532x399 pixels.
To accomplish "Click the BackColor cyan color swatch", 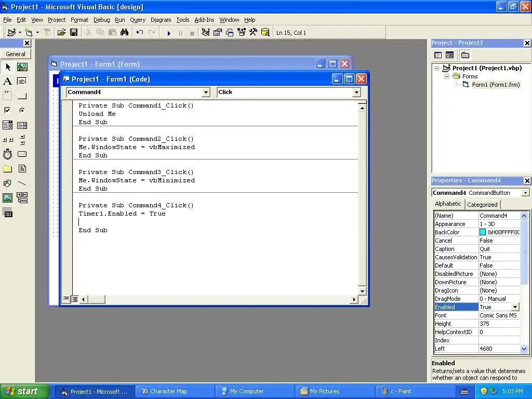I will tap(483, 232).
